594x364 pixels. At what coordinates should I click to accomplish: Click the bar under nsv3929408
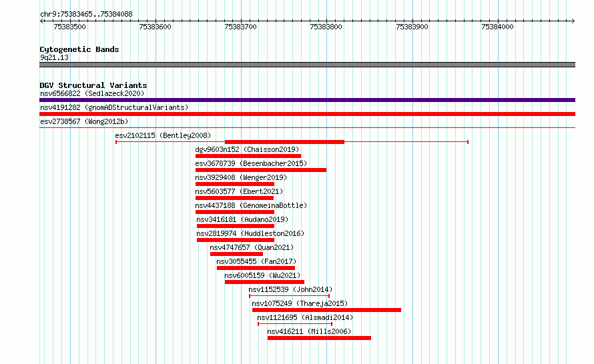(235, 184)
